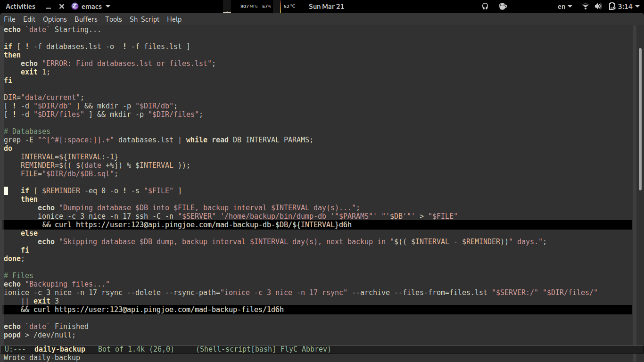Click the daily-backup buffer name in mode line
The image size is (644, 362).
coord(60,349)
